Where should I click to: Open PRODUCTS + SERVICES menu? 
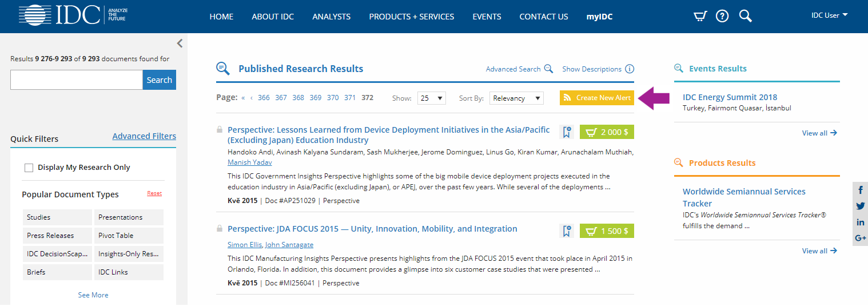(x=412, y=17)
